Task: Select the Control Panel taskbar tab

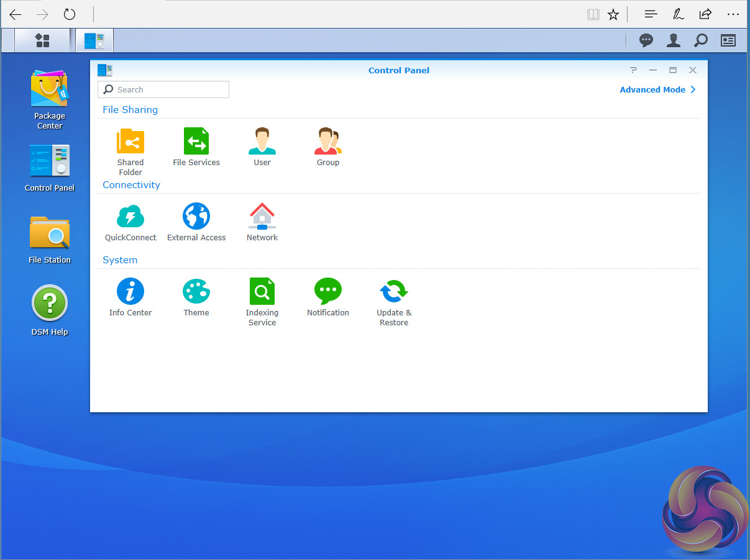Action: pyautogui.click(x=94, y=40)
